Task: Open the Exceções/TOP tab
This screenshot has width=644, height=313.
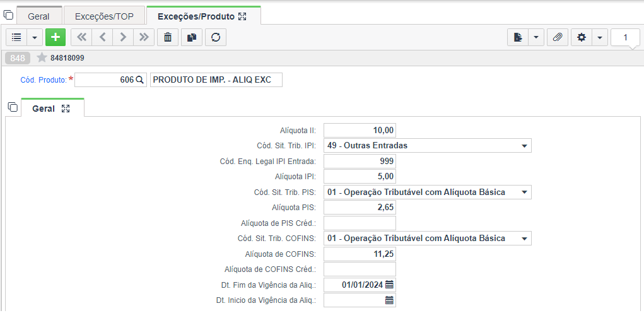Action: [105, 16]
